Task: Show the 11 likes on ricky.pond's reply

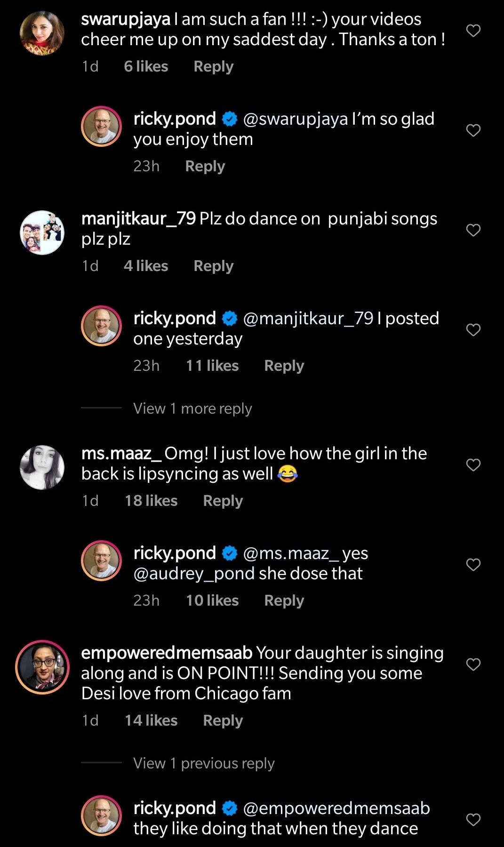Action: pyautogui.click(x=212, y=366)
